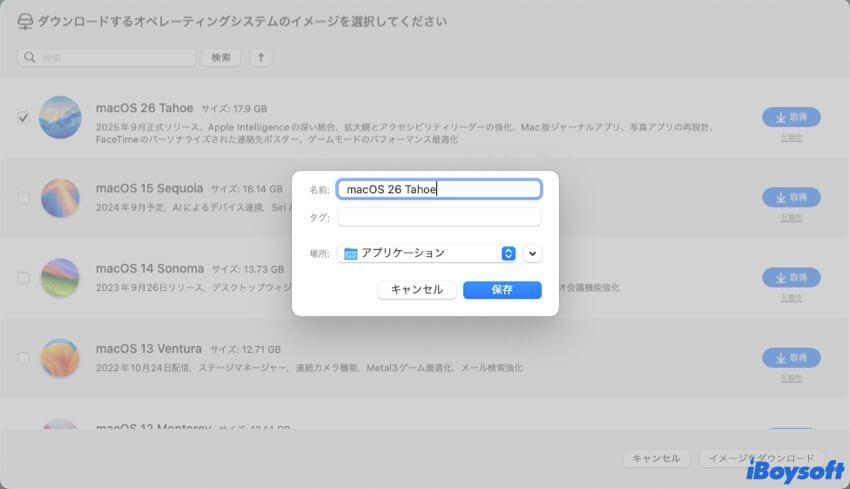
Task: Click the 検索 button
Action: click(221, 57)
